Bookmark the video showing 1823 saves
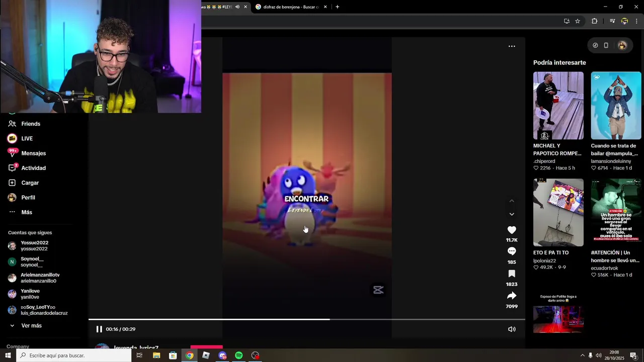 [512, 274]
